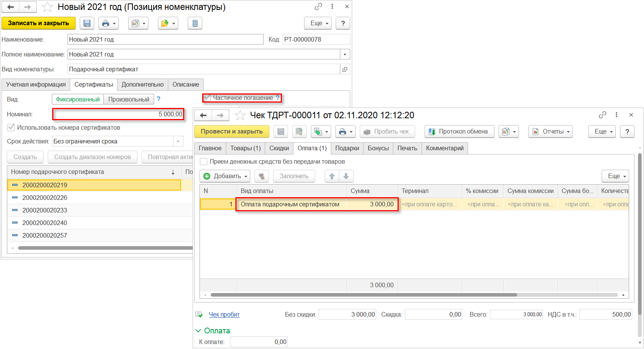
Task: Expand Полное наименование dropdown
Action: tap(345, 54)
